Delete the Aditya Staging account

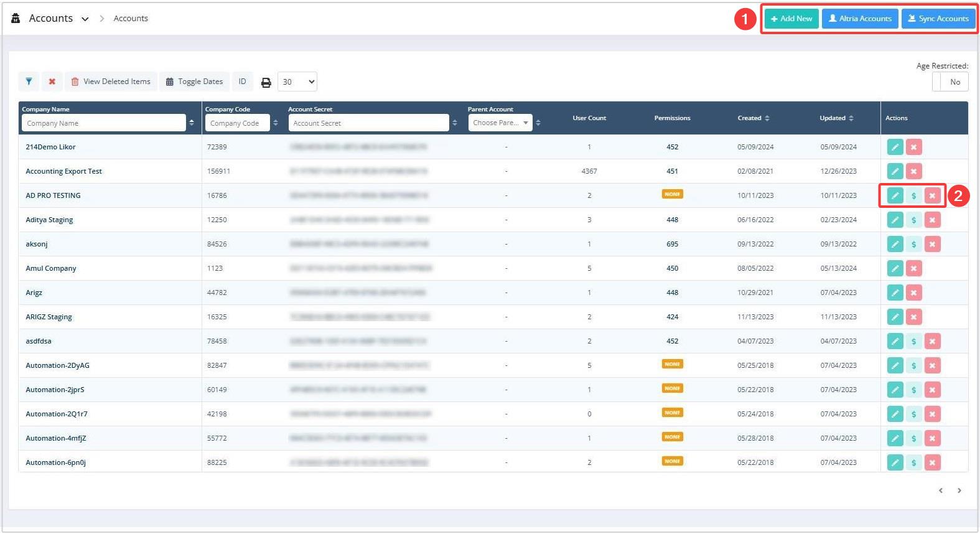(932, 220)
